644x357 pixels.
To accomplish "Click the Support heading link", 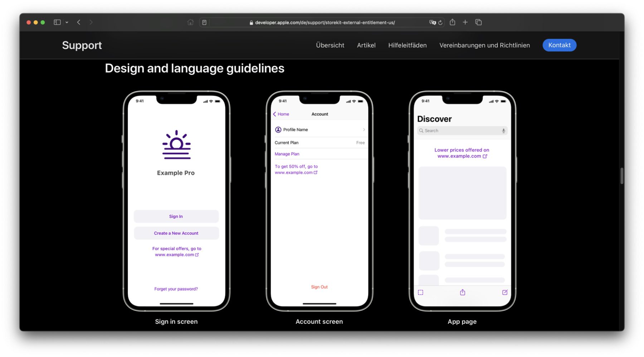I will click(82, 45).
